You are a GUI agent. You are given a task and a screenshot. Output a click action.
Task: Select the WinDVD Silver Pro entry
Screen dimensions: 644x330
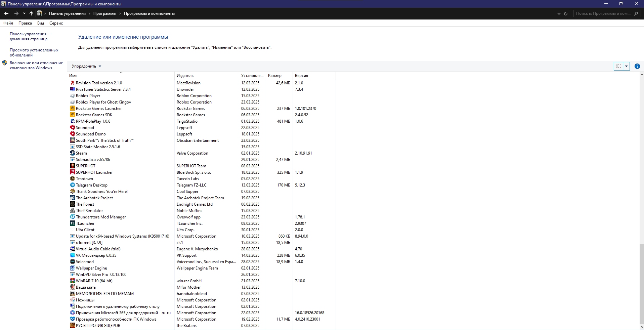(x=202, y=274)
